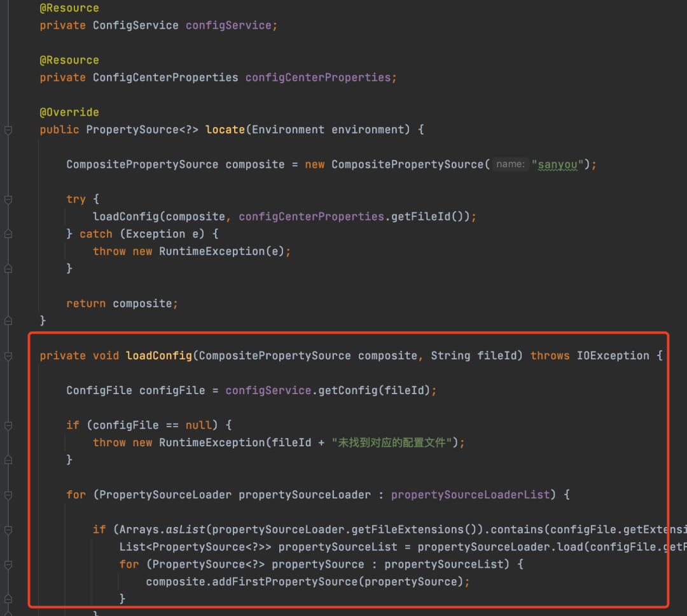Viewport: 687px width, 616px height.
Task: Click the name: parameter inlay hint
Action: pos(511,165)
